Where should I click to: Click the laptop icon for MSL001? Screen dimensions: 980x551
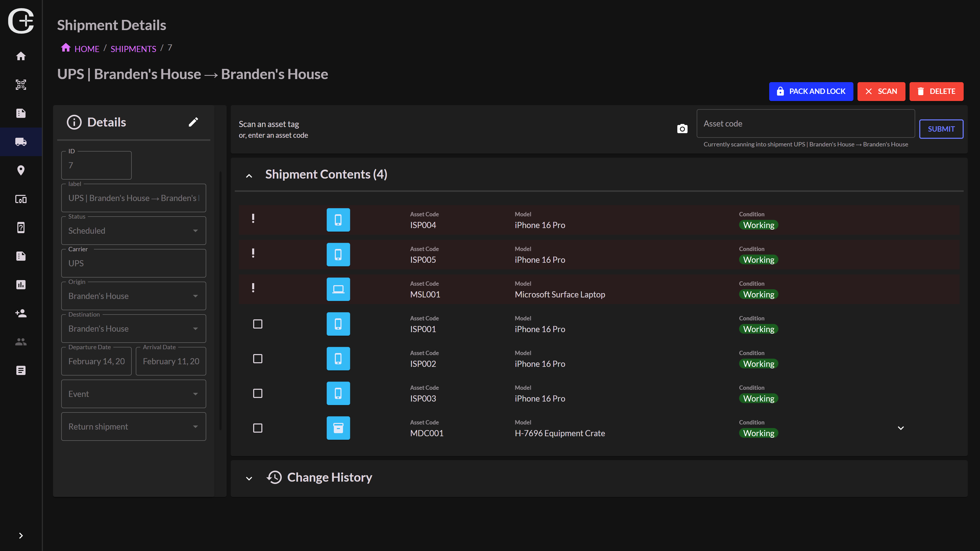click(338, 289)
